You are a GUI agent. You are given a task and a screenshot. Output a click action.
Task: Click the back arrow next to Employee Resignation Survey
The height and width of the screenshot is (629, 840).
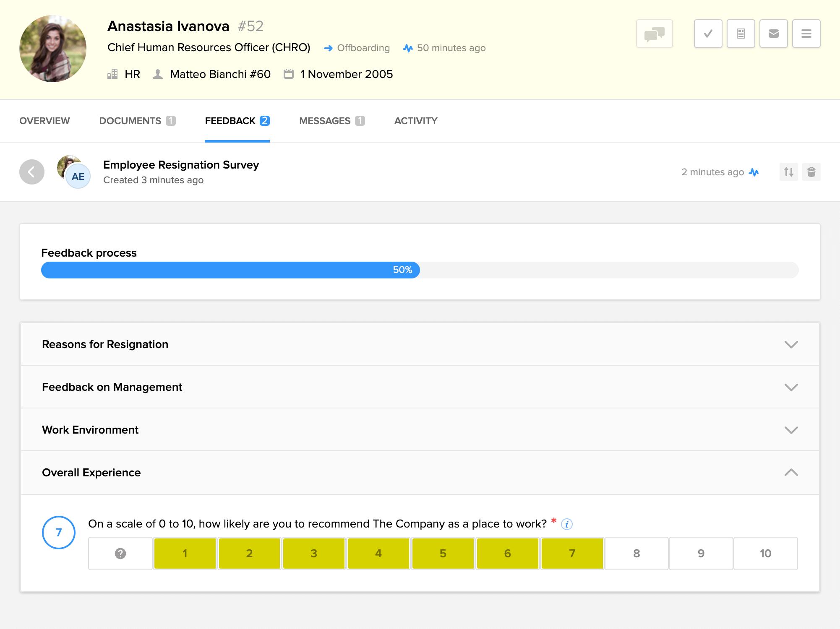(x=31, y=172)
